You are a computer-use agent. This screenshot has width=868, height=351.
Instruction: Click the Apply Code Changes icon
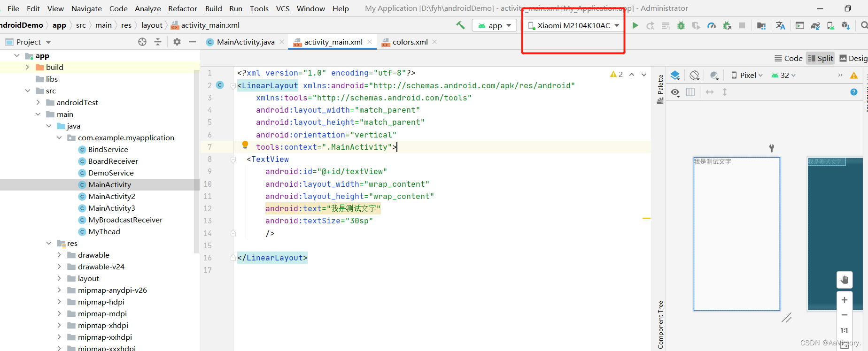tap(666, 26)
